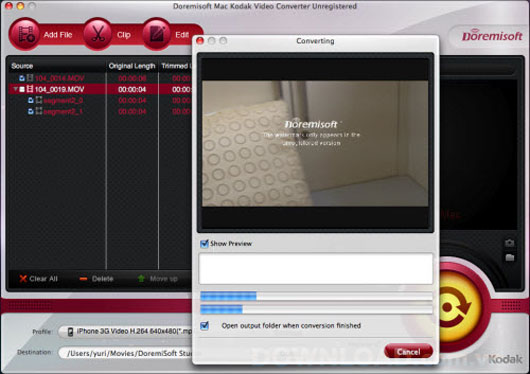Click the Edit label
530x374 pixels.
182,35
